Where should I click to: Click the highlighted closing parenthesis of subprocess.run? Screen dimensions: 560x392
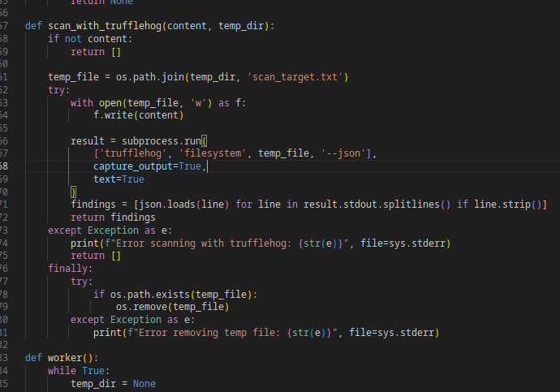pyautogui.click(x=73, y=192)
